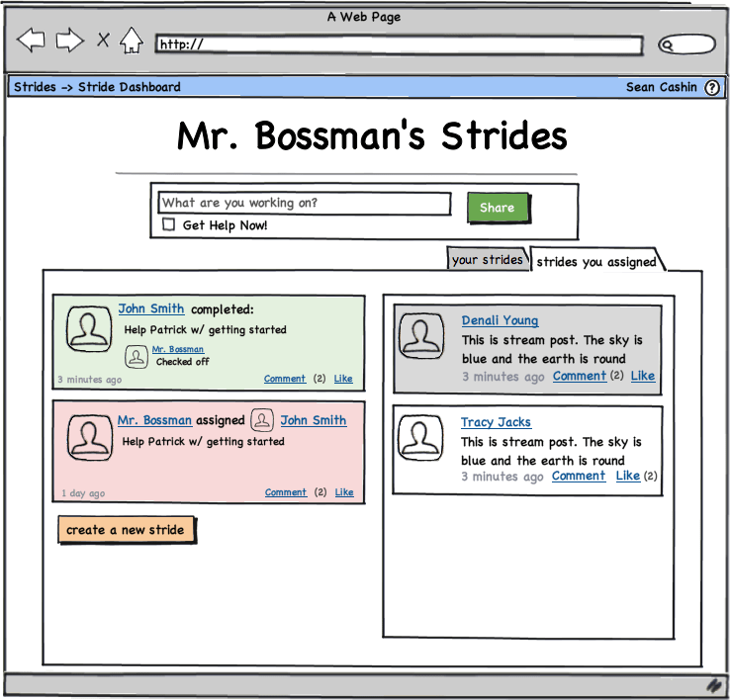The width and height of the screenshot is (730, 700).
Task: Enable the Get Help Now checkbox
Action: (169, 224)
